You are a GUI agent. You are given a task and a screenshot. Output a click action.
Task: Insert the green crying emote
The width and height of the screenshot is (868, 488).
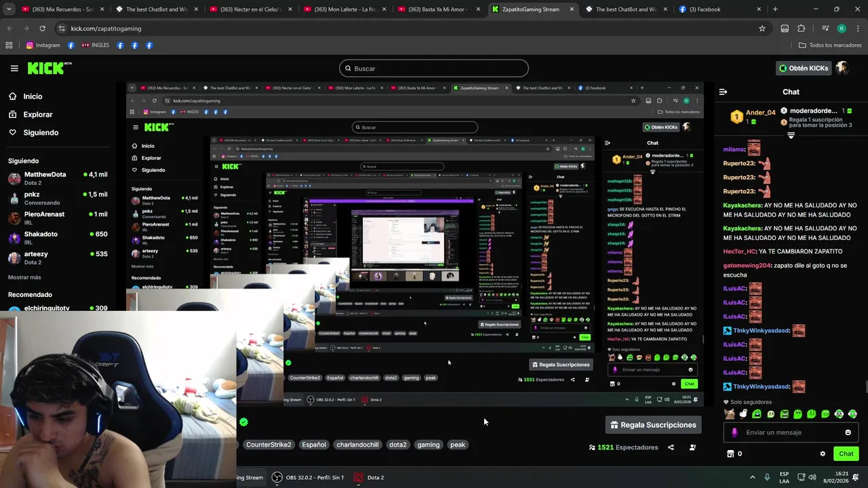[x=757, y=414]
